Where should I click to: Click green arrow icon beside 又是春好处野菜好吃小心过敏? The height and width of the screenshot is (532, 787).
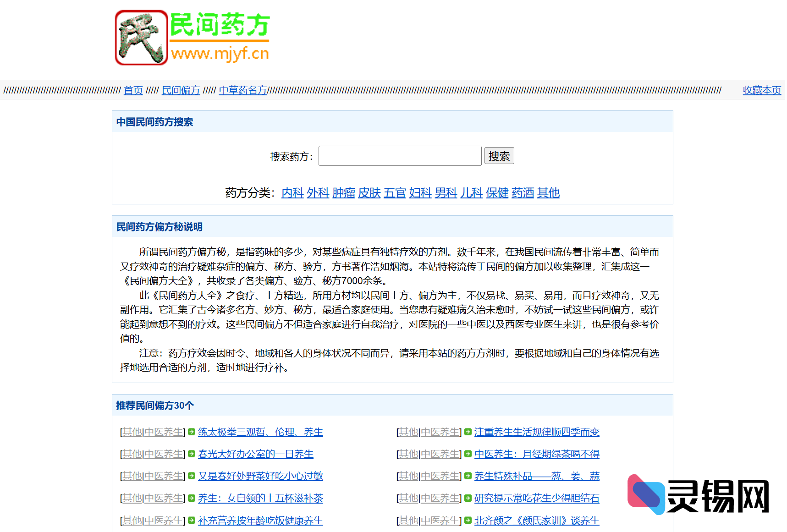point(191,476)
